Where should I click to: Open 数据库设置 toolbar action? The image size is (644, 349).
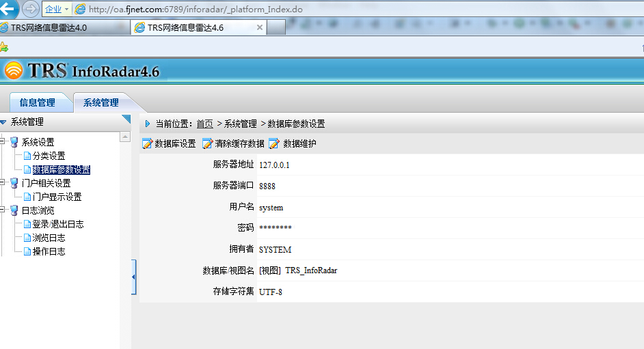tap(175, 143)
